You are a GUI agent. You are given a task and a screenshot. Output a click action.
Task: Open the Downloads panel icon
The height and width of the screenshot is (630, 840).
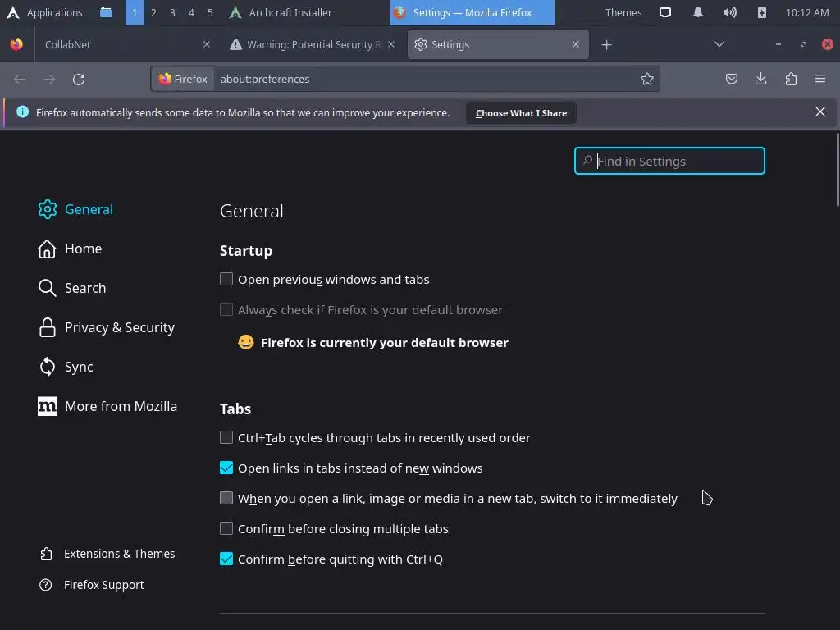[x=761, y=79]
